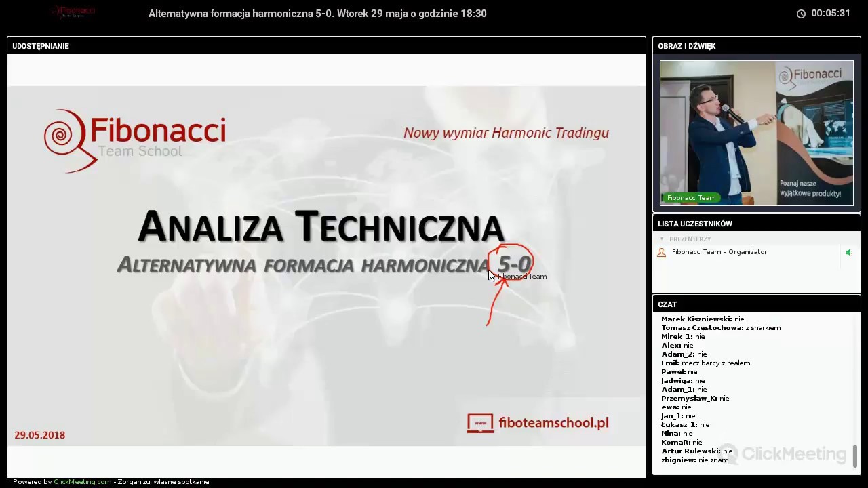Click the Fibonacci Team School logo on the slide
Image resolution: width=868 pixels, height=488 pixels.
[x=134, y=140]
